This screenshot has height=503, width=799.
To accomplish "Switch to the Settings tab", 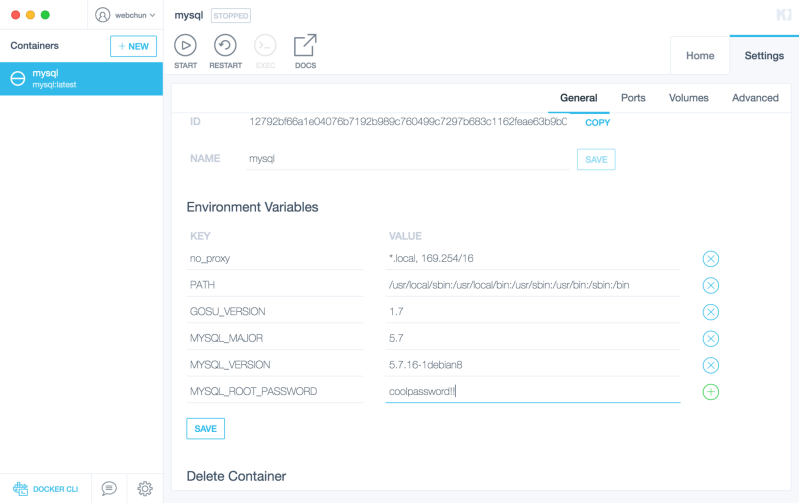I will (x=764, y=56).
